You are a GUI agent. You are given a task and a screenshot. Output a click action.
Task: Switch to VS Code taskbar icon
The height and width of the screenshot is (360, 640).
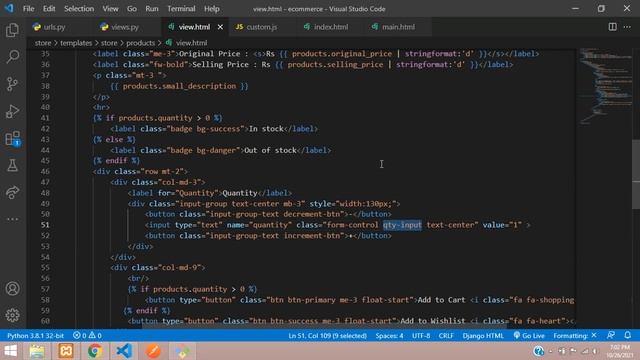point(124,351)
